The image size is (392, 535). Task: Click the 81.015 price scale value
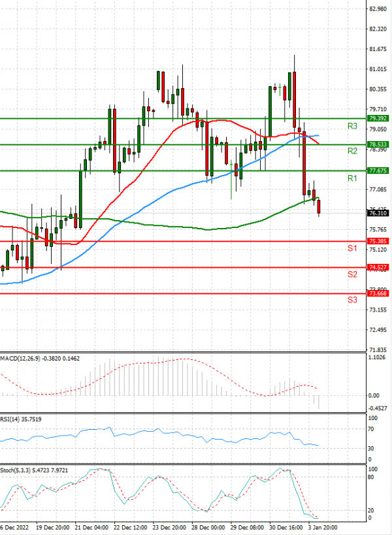click(378, 69)
